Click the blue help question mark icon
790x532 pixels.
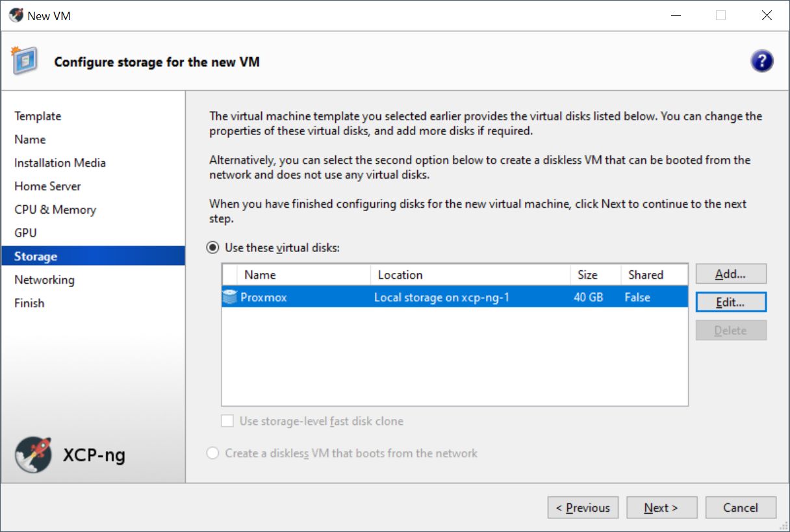(x=761, y=61)
